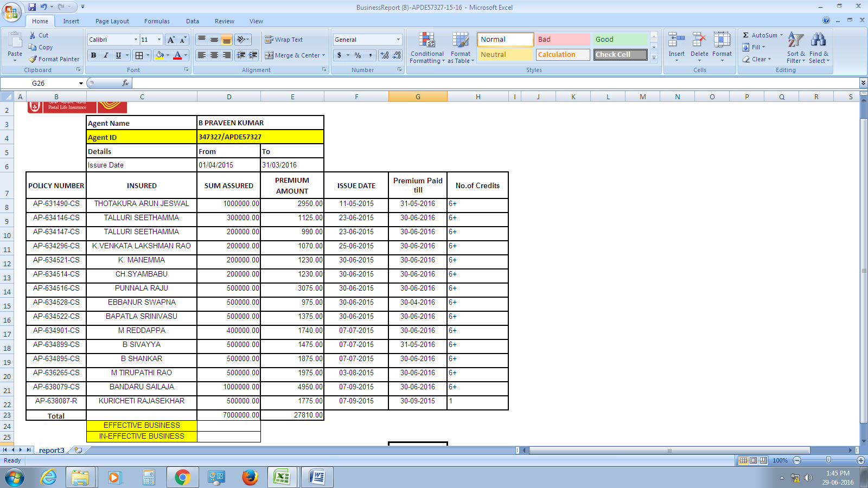Save workbook from Quick Access Toolbar

point(32,7)
